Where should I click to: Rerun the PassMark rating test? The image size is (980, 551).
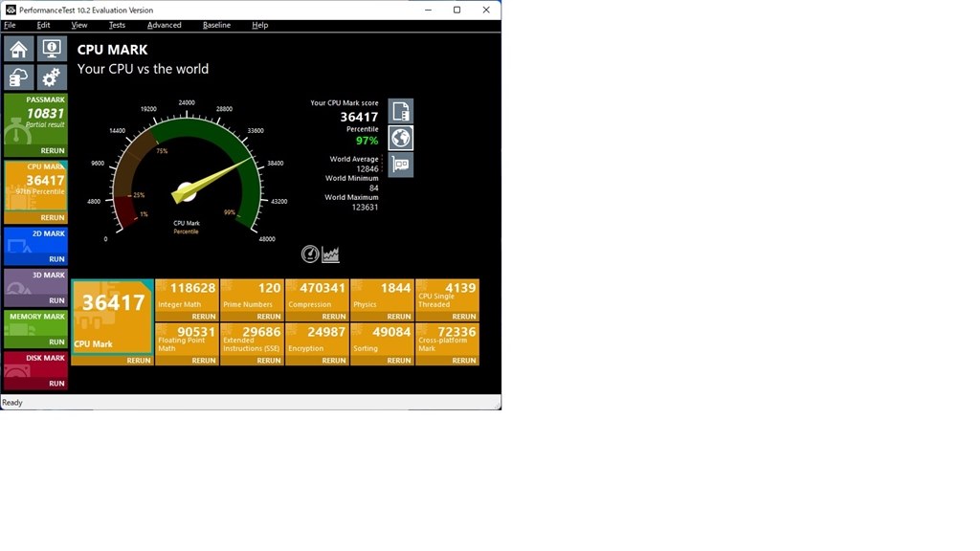53,150
